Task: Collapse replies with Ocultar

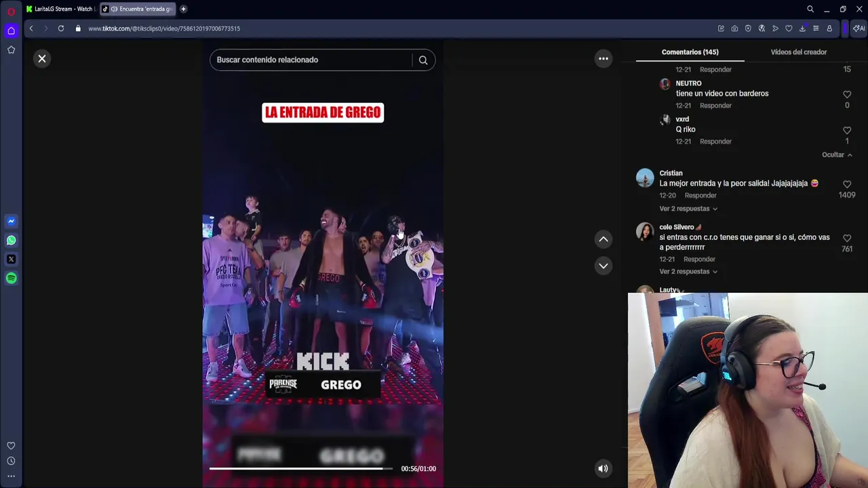Action: 837,155
